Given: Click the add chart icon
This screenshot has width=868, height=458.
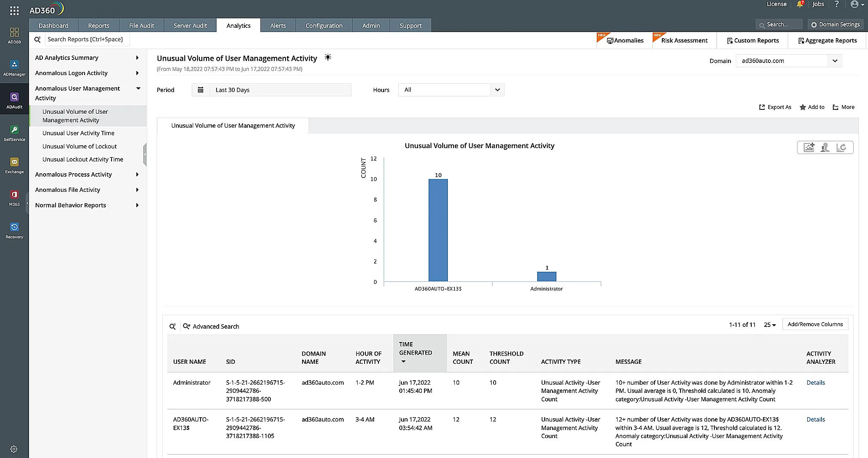Looking at the screenshot, I should [x=809, y=148].
